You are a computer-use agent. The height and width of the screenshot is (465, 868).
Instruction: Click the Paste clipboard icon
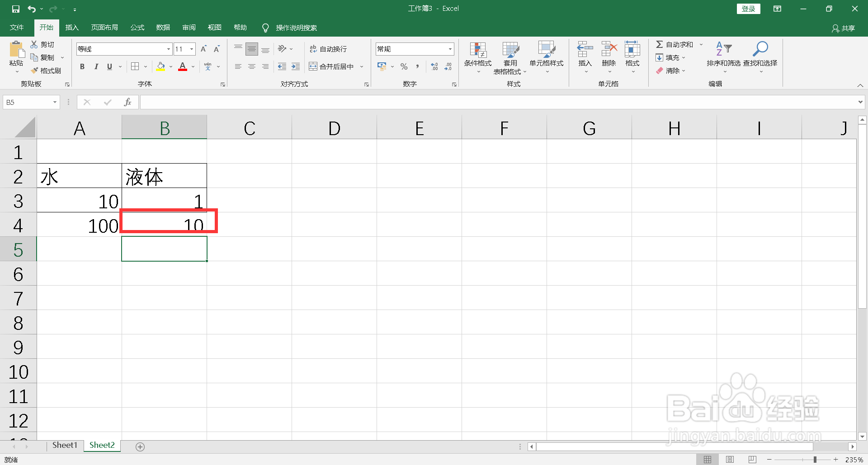(16, 49)
